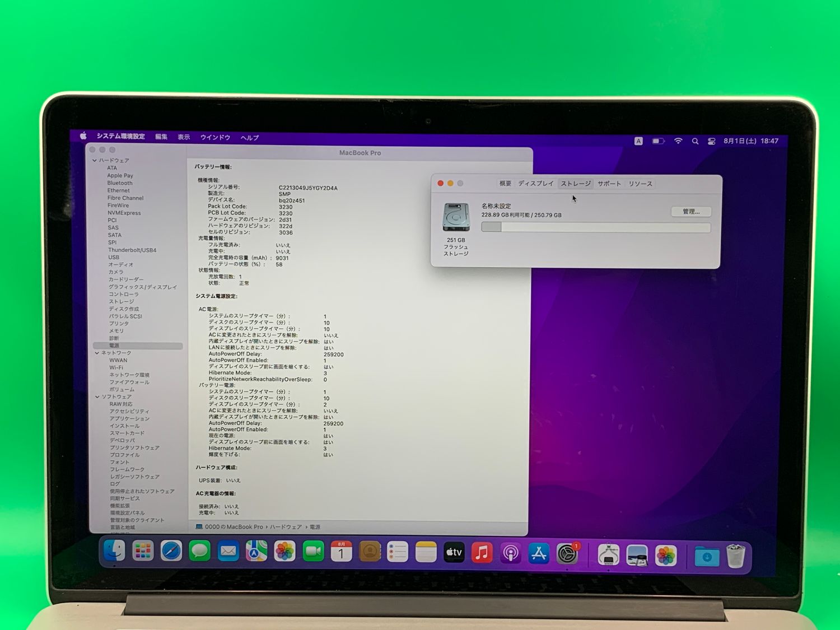Select Wi-Fi under ネットワーク in the sidebar
Screen dimensions: 840x630
coord(116,368)
